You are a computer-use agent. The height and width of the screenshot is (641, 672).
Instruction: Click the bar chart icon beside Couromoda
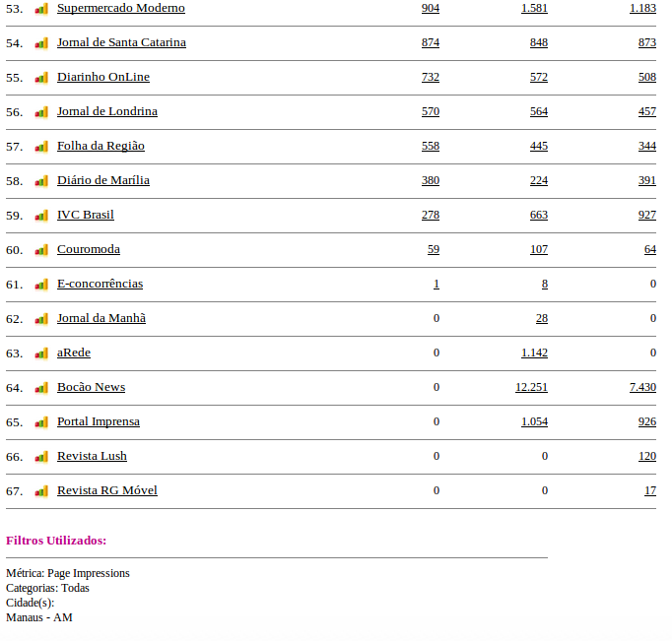tap(41, 250)
